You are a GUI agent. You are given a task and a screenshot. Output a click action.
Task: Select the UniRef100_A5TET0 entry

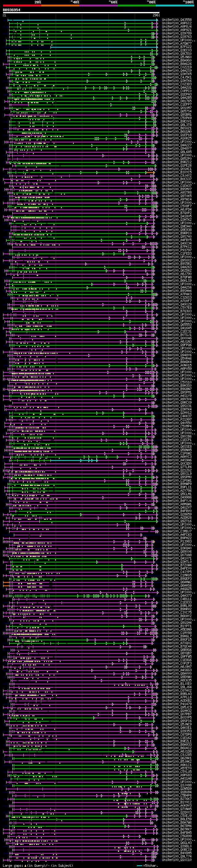pyautogui.click(x=176, y=768)
